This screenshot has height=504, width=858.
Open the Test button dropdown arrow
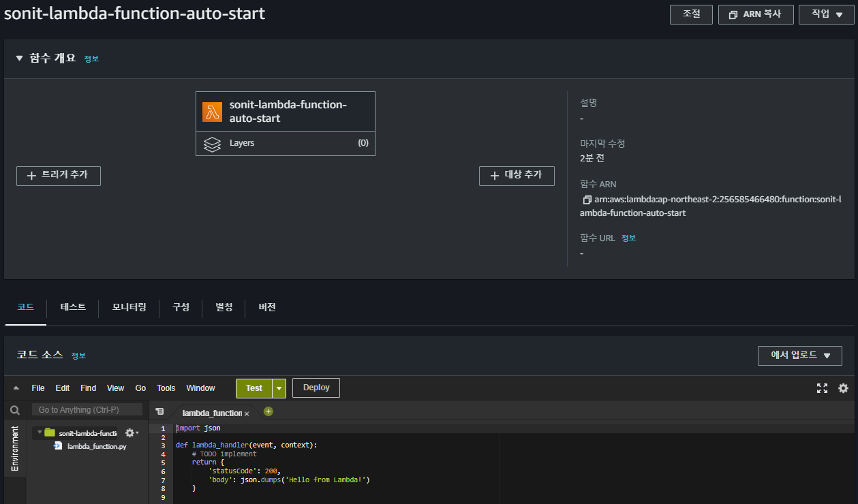click(279, 388)
